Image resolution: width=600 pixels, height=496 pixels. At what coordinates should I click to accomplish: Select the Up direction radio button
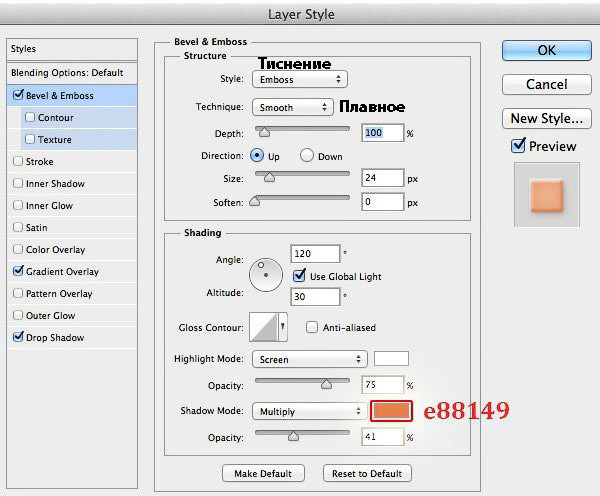point(257,155)
